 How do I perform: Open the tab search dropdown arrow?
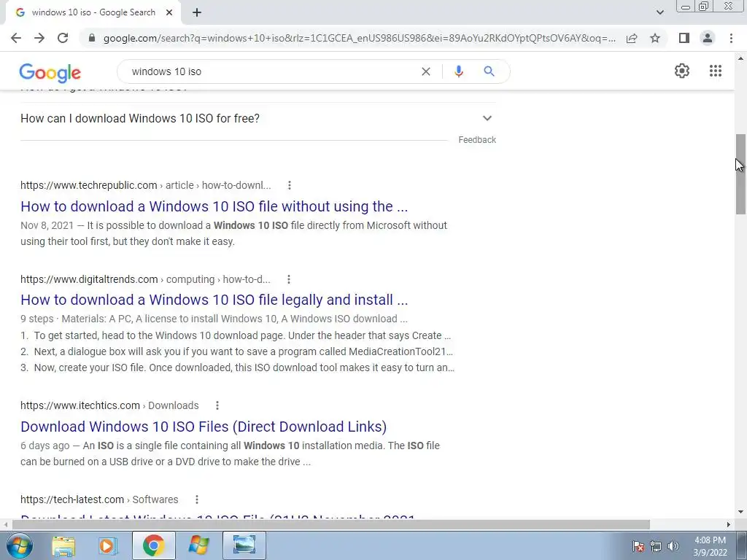(x=659, y=12)
